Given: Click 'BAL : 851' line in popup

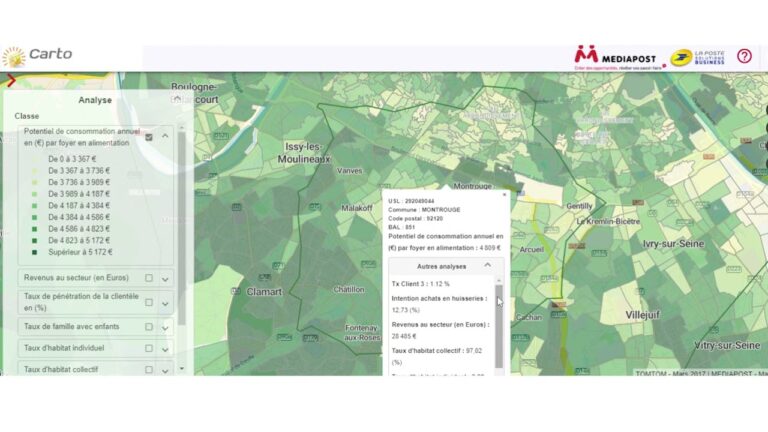Looking at the screenshot, I should tap(402, 227).
